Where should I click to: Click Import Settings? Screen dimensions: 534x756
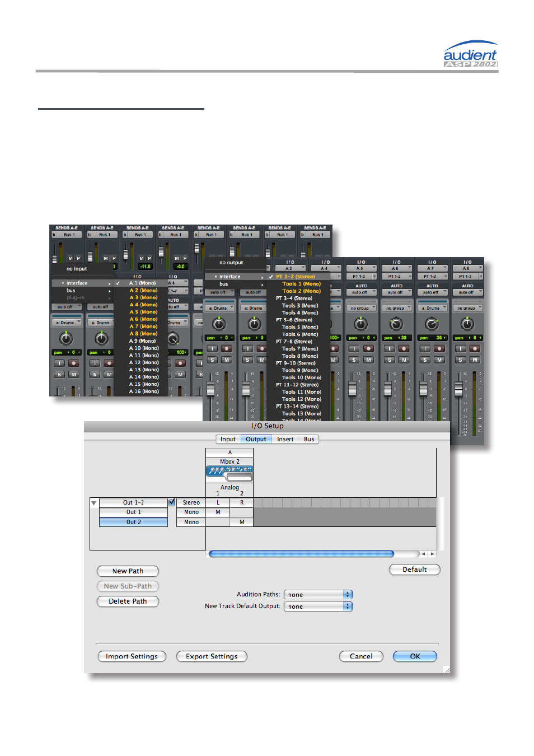tap(132, 656)
